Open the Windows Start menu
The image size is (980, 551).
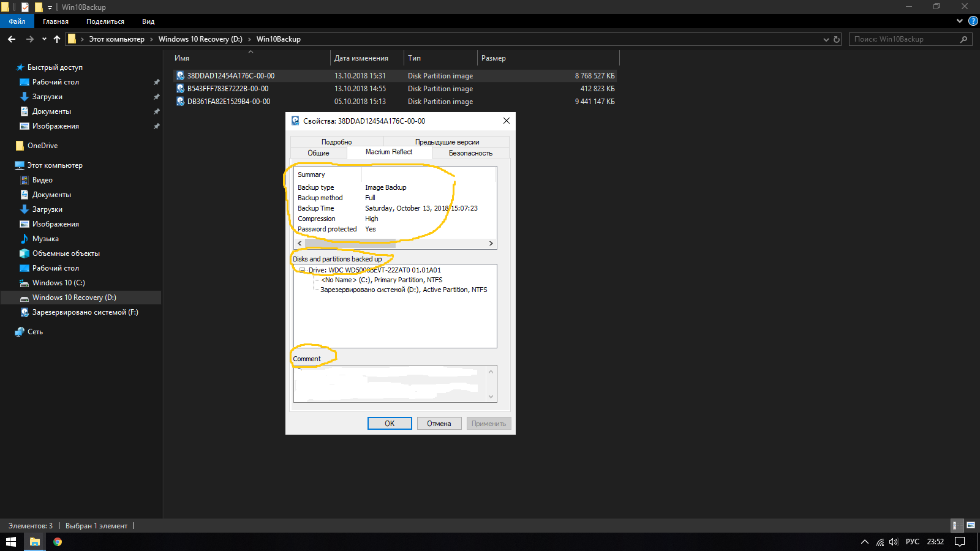point(10,542)
